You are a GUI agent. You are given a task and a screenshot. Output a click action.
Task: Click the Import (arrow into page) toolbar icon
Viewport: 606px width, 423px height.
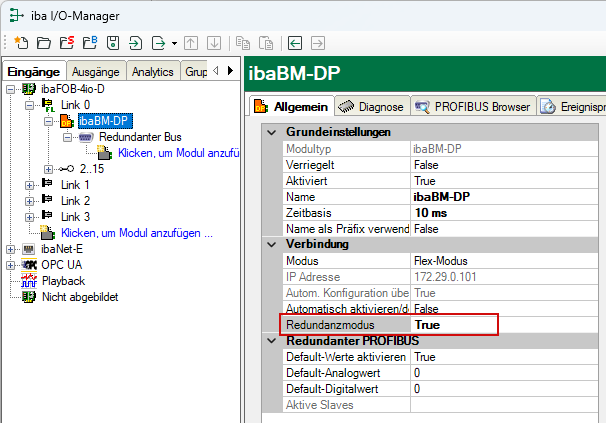tap(135, 43)
